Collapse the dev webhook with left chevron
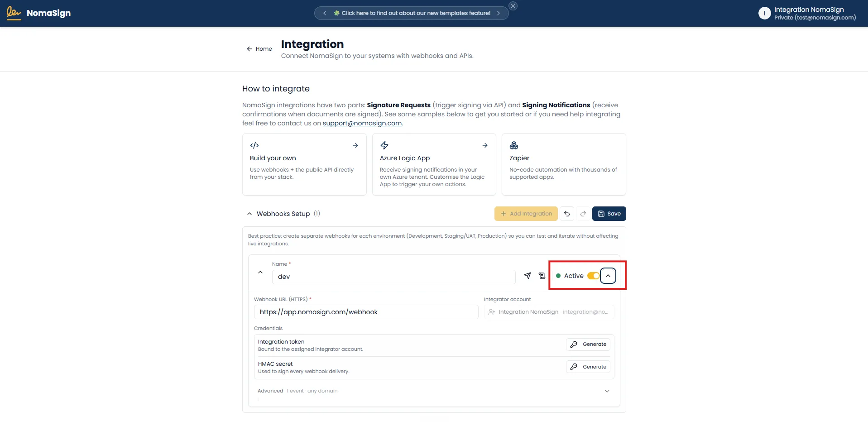The image size is (868, 426). (x=260, y=272)
